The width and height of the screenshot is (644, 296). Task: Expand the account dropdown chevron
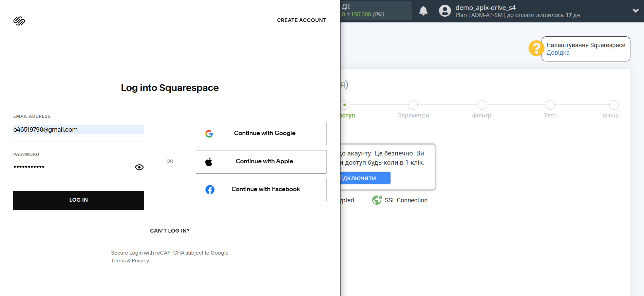(636, 11)
